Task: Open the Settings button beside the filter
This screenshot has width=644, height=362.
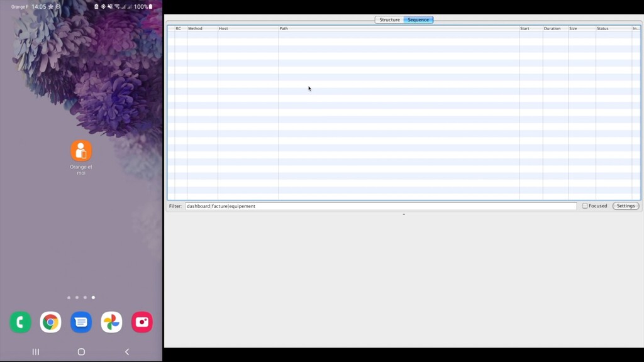Action: pos(626,206)
